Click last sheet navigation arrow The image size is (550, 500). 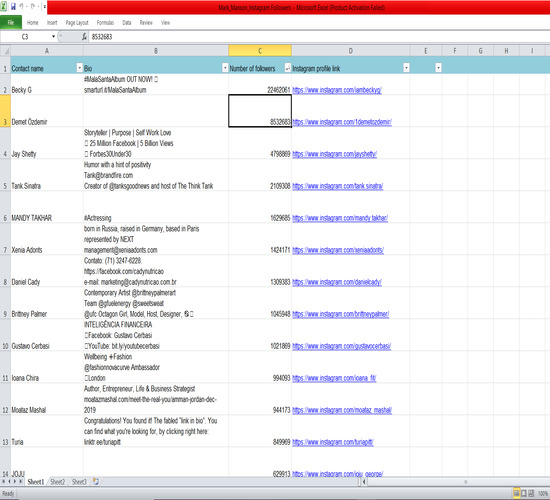21,482
